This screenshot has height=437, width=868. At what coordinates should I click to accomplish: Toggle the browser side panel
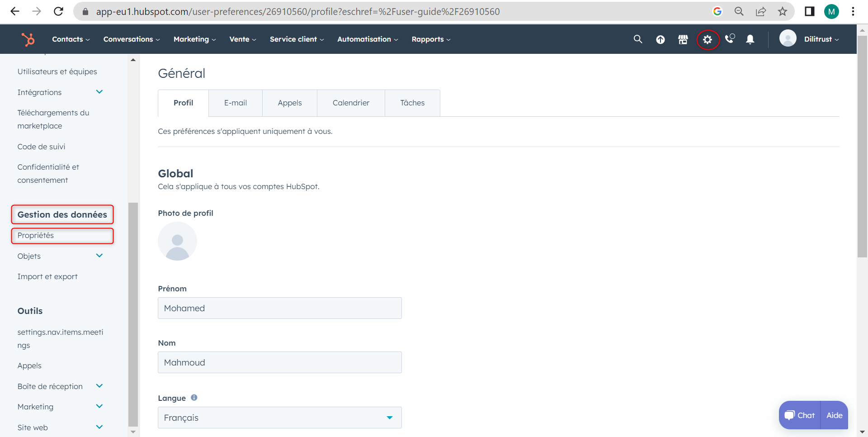pos(809,11)
